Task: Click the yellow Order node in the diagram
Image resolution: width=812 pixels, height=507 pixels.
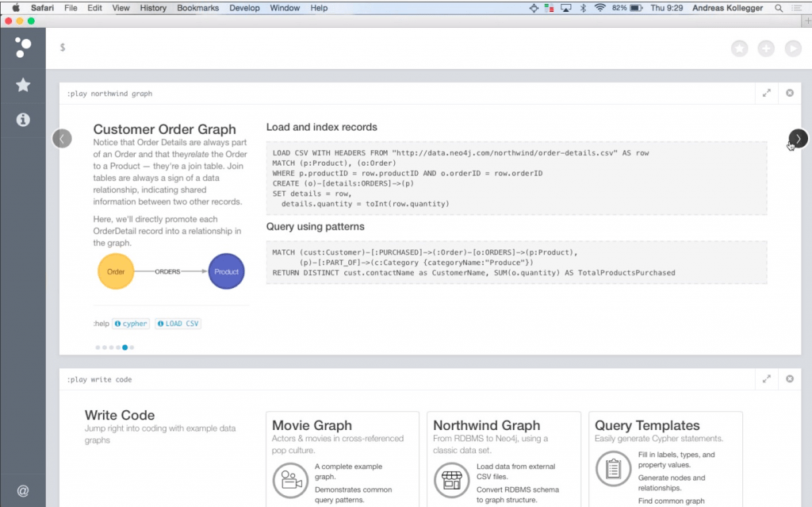Action: tap(116, 271)
